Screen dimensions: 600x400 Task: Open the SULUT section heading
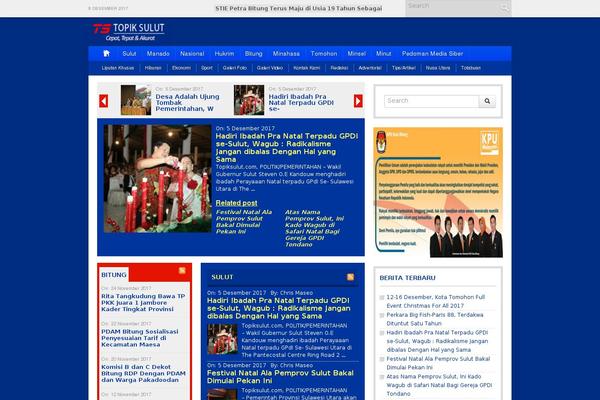point(222,277)
